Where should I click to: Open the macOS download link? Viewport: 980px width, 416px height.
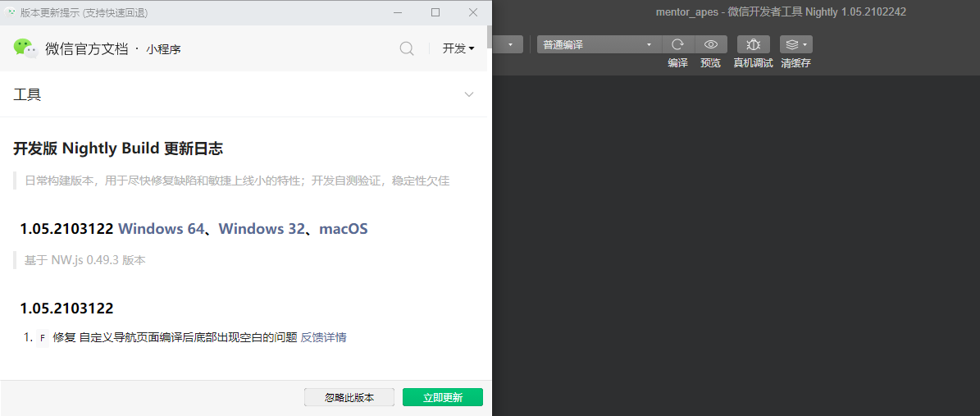click(343, 229)
